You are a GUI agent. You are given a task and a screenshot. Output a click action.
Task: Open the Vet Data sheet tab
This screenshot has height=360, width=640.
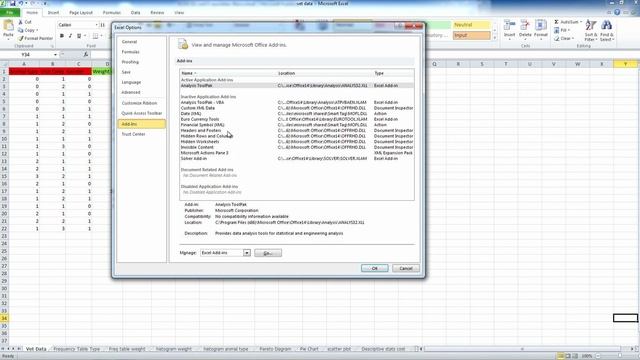tap(36, 349)
